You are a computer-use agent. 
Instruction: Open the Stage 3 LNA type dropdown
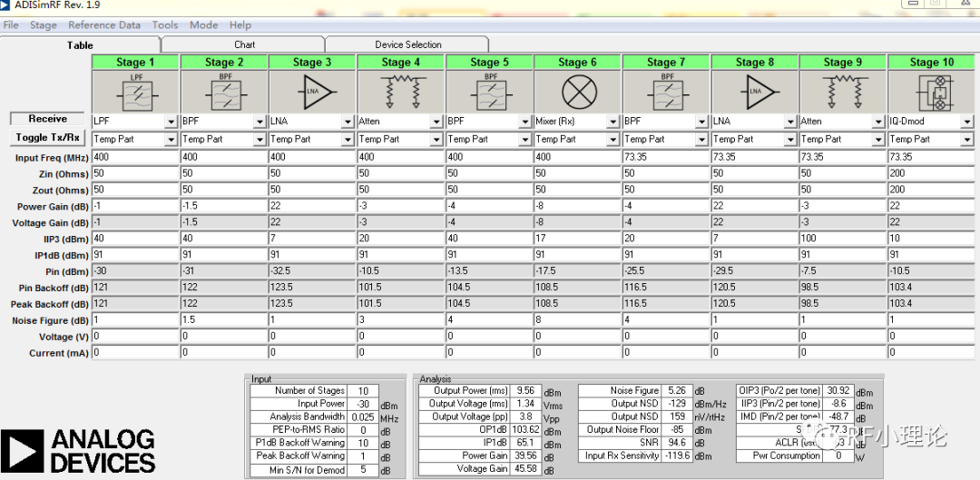348,122
